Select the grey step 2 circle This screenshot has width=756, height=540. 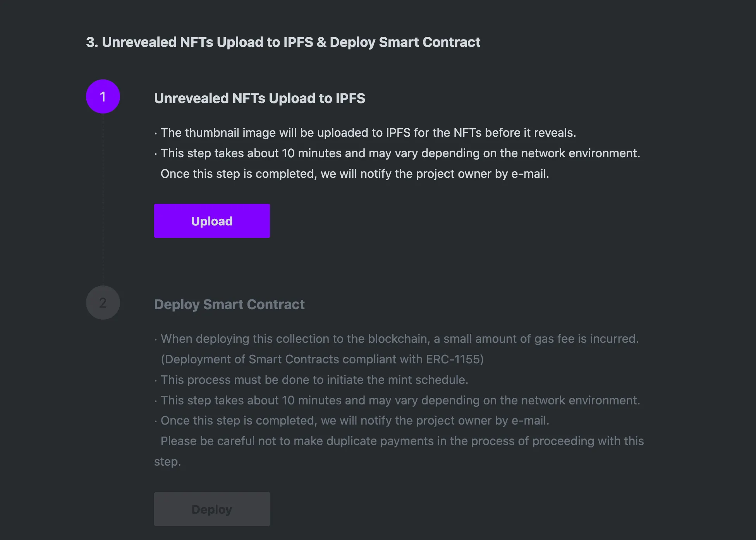[103, 303]
